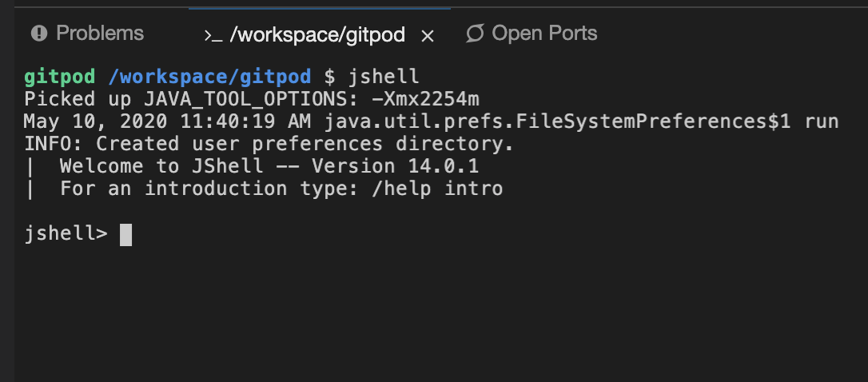Click the Version 14.0.1 text
The width and height of the screenshot is (868, 382).
click(x=396, y=166)
